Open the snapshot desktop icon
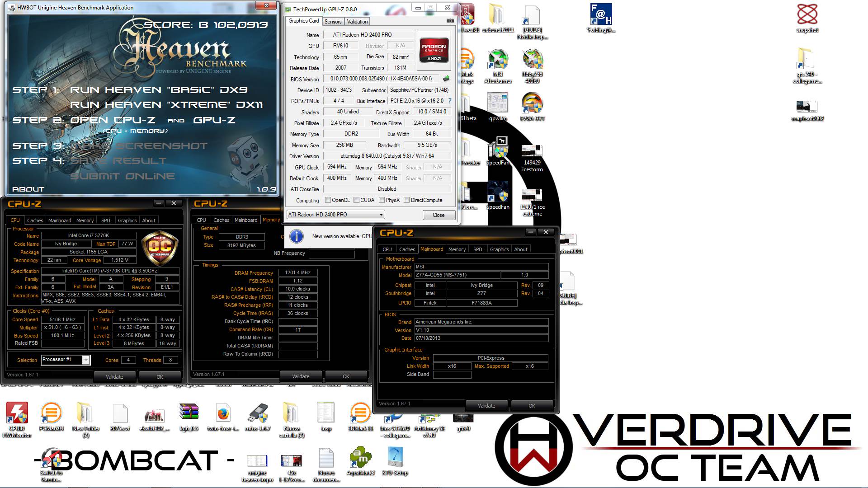 [807, 19]
